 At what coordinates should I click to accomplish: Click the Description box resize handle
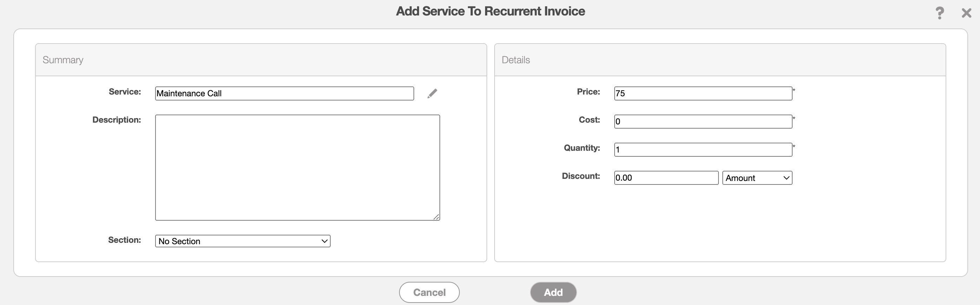coord(436,217)
